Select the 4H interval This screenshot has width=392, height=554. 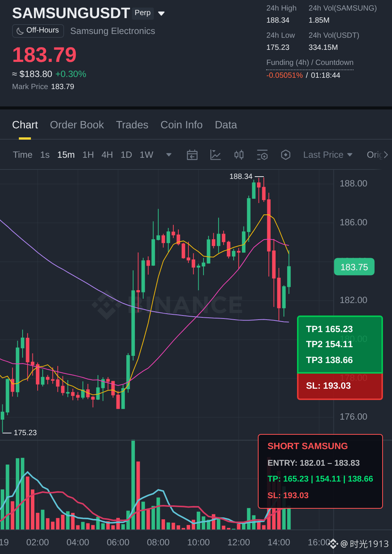coord(107,155)
